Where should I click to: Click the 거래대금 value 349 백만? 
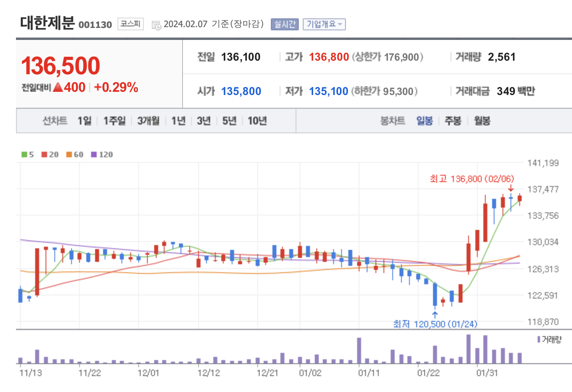tap(516, 91)
